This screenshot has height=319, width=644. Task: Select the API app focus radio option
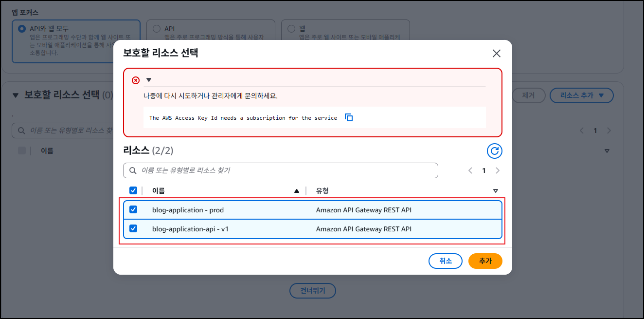pos(157,29)
